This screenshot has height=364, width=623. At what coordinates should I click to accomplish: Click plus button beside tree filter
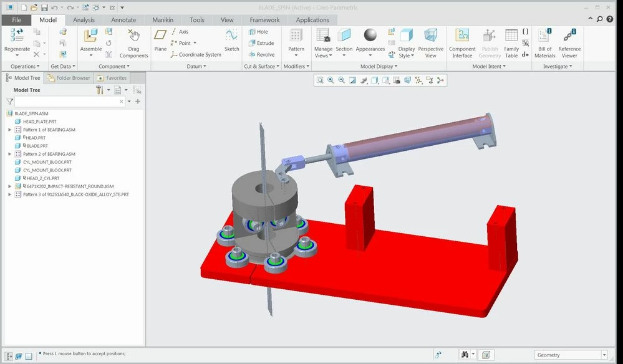[138, 102]
